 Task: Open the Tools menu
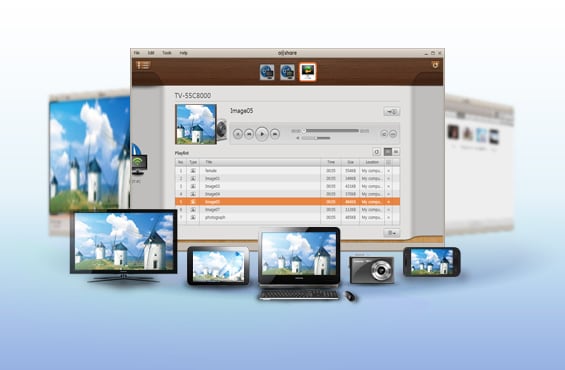[x=167, y=53]
